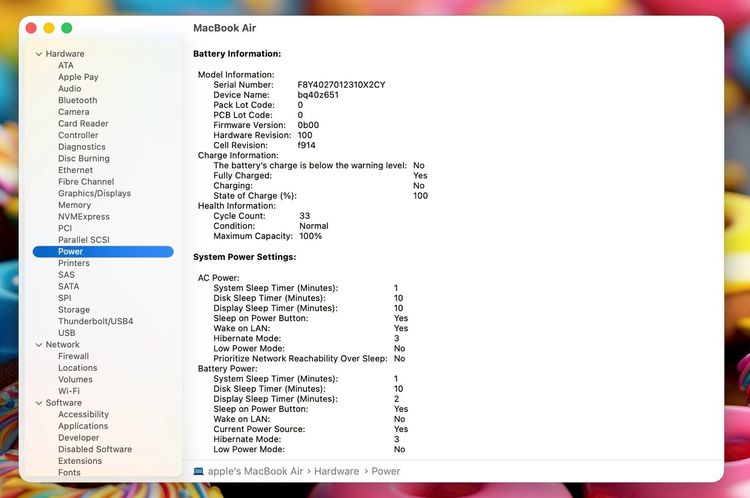Click apple's MacBook Air in path bar

click(255, 472)
